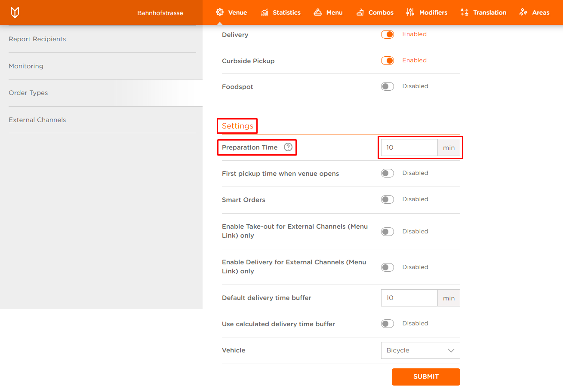Image resolution: width=563 pixels, height=392 pixels.
Task: Open Preparation Time help tooltip icon
Action: pos(288,147)
